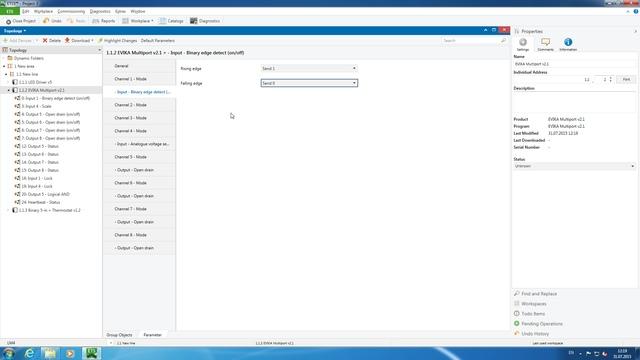Click the Download arrow icon
The height and width of the screenshot is (360, 640).
[67, 40]
